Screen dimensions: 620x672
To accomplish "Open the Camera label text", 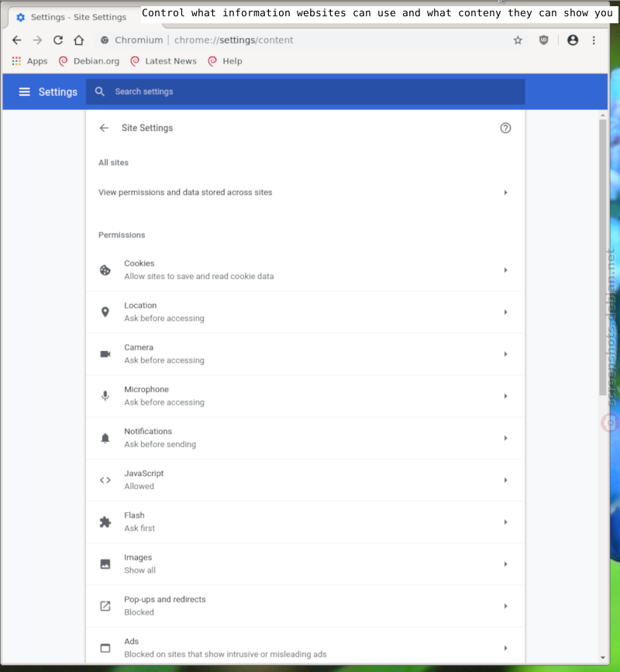I will tap(139, 347).
